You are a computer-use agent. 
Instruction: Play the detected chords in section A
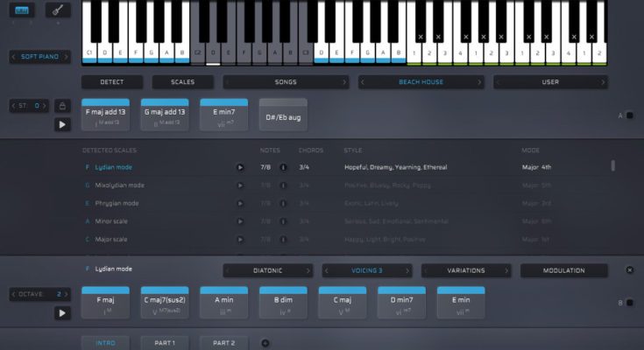click(61, 124)
